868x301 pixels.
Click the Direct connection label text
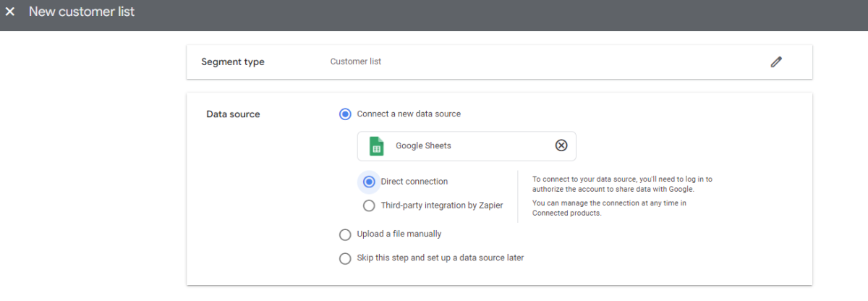414,182
